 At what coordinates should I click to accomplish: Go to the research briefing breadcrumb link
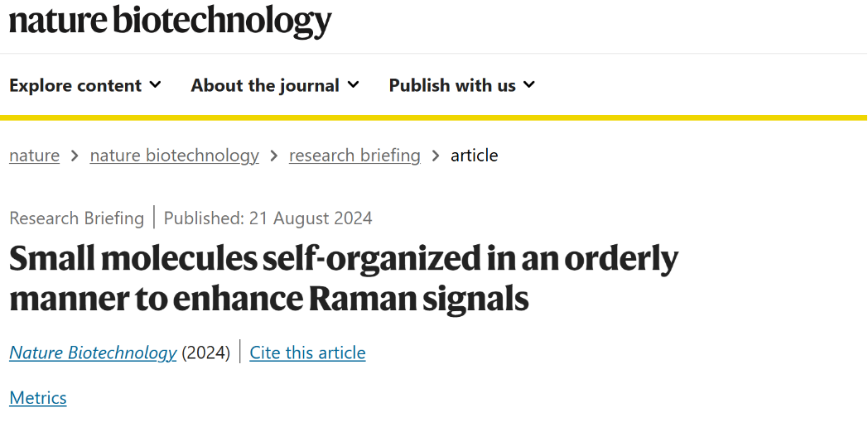(x=354, y=156)
